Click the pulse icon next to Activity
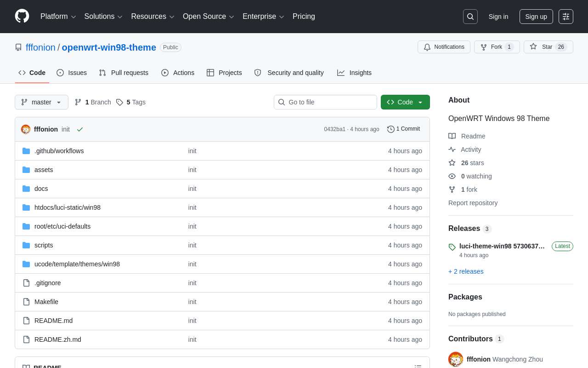 pos(452,149)
